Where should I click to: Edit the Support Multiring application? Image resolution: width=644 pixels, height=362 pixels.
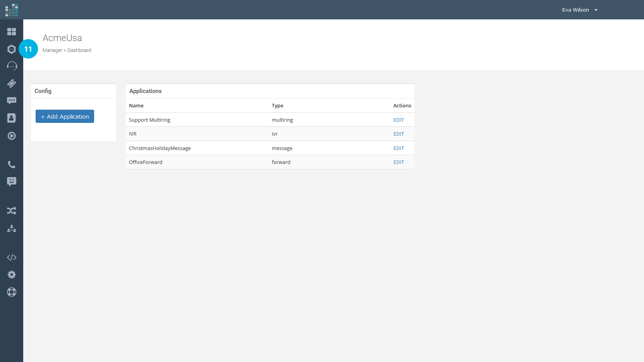tap(398, 120)
